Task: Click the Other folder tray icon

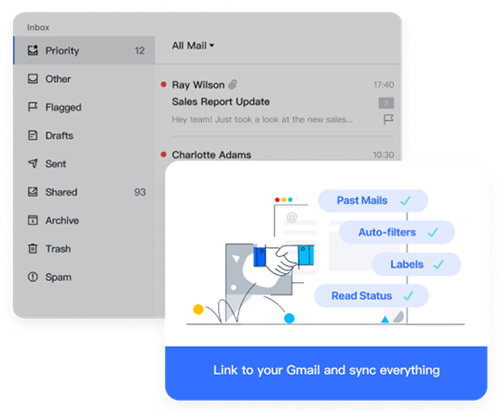Action: [33, 79]
